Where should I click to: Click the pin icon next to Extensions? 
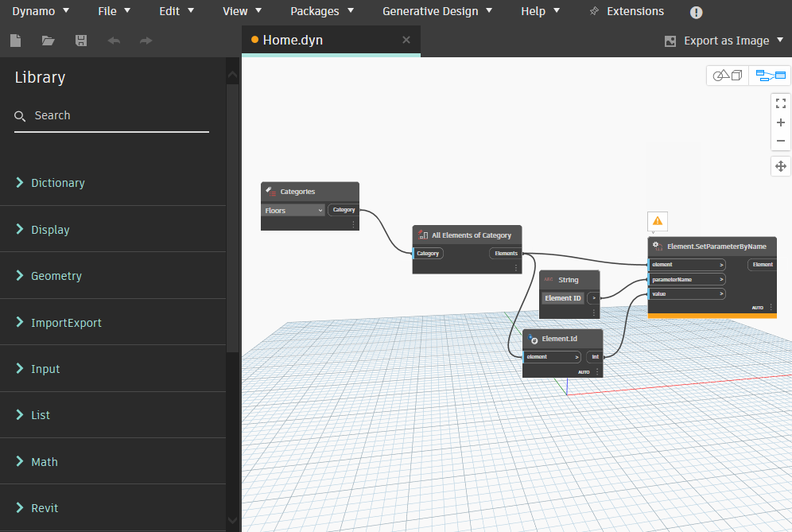[595, 11]
